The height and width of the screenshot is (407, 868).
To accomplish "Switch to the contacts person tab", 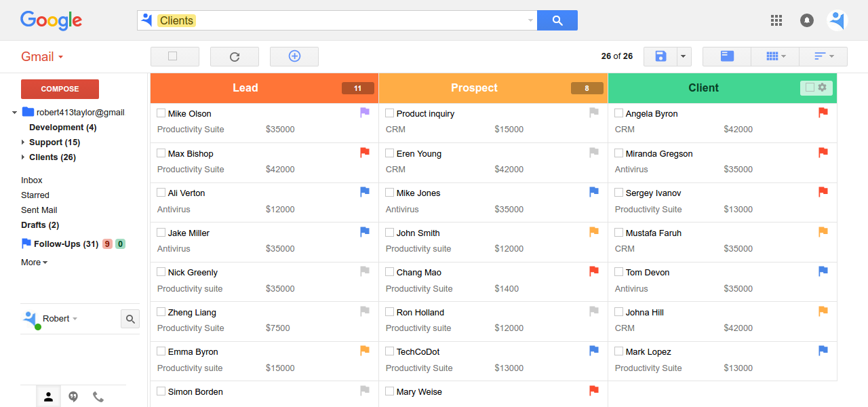I will [48, 397].
